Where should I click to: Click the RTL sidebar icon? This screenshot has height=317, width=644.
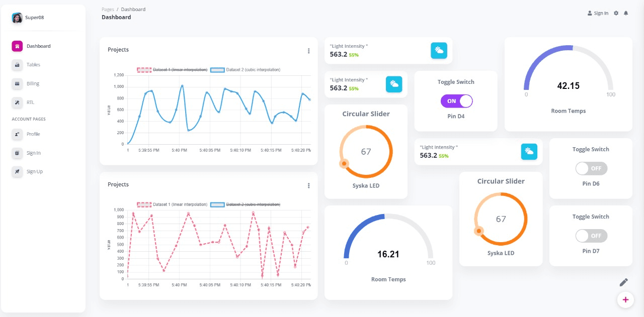pyautogui.click(x=17, y=102)
